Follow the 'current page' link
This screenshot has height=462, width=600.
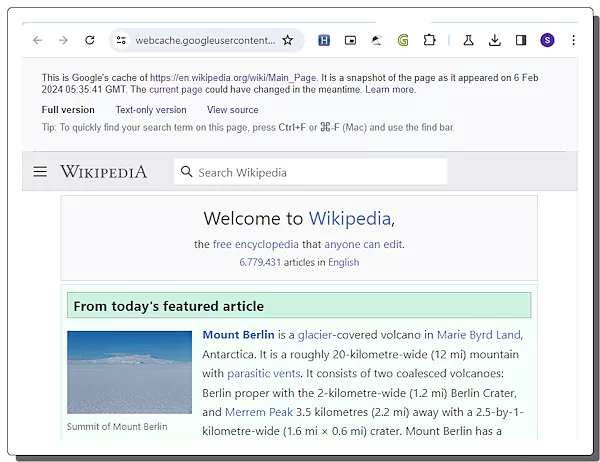tap(176, 90)
